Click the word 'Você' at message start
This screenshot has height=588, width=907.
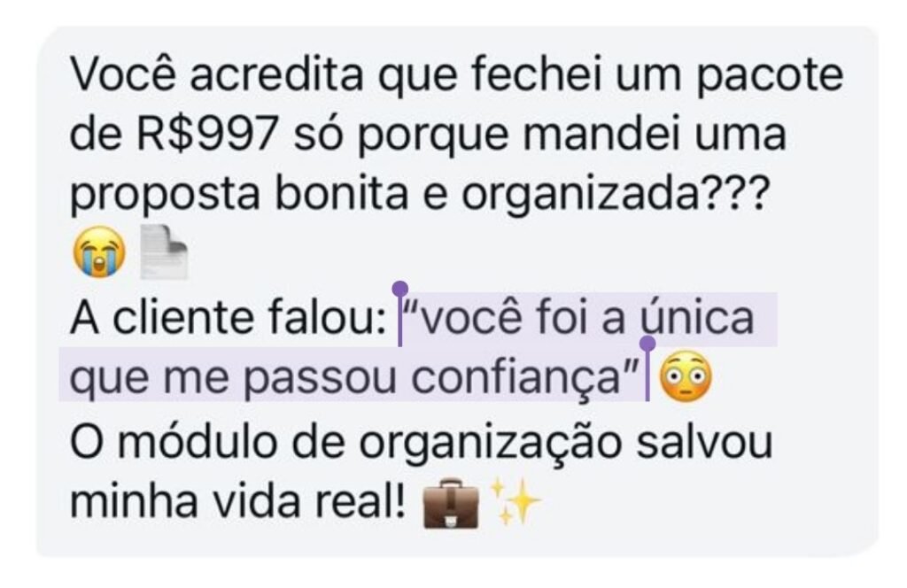[122, 73]
